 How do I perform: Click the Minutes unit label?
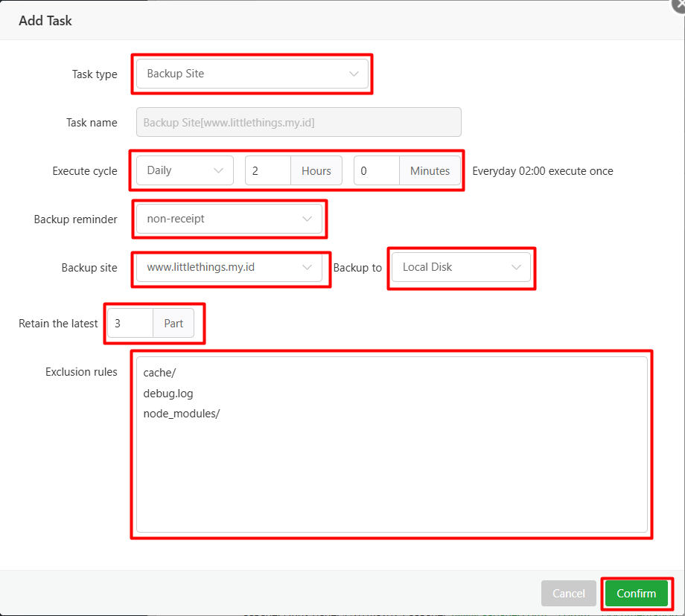click(x=430, y=170)
